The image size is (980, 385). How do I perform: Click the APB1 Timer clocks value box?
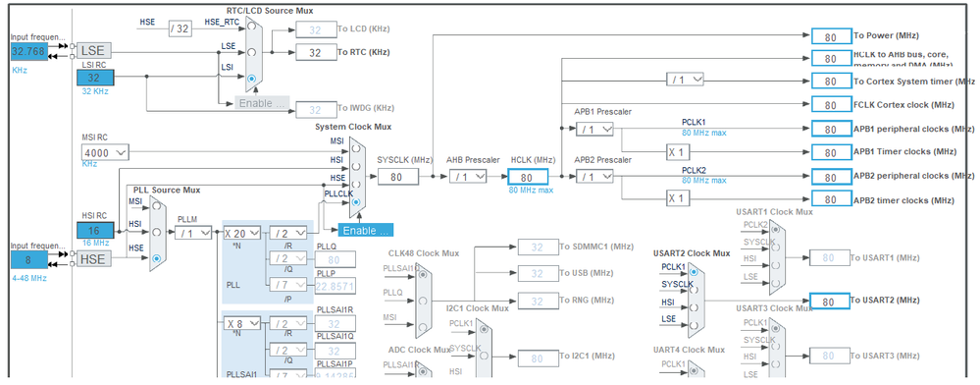pos(832,152)
